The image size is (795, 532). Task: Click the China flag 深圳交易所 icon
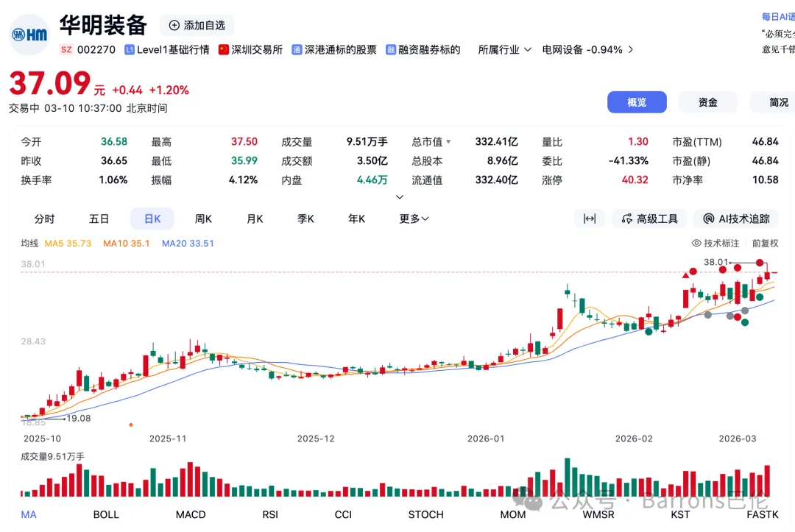click(x=224, y=49)
